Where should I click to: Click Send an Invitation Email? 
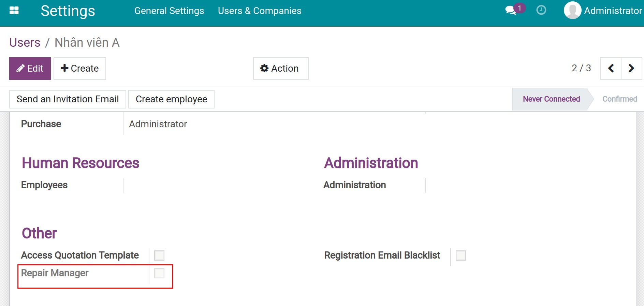pyautogui.click(x=68, y=99)
